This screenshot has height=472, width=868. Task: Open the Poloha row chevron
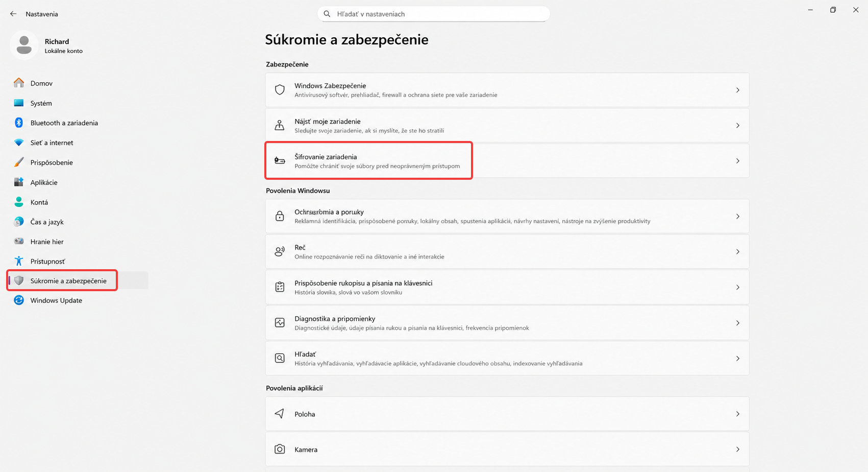click(x=738, y=414)
